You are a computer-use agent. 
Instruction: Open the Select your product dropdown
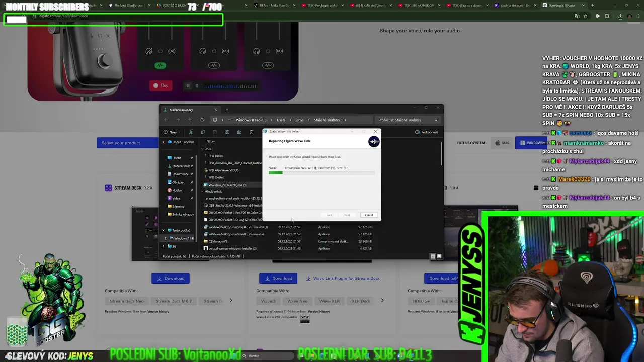click(128, 143)
